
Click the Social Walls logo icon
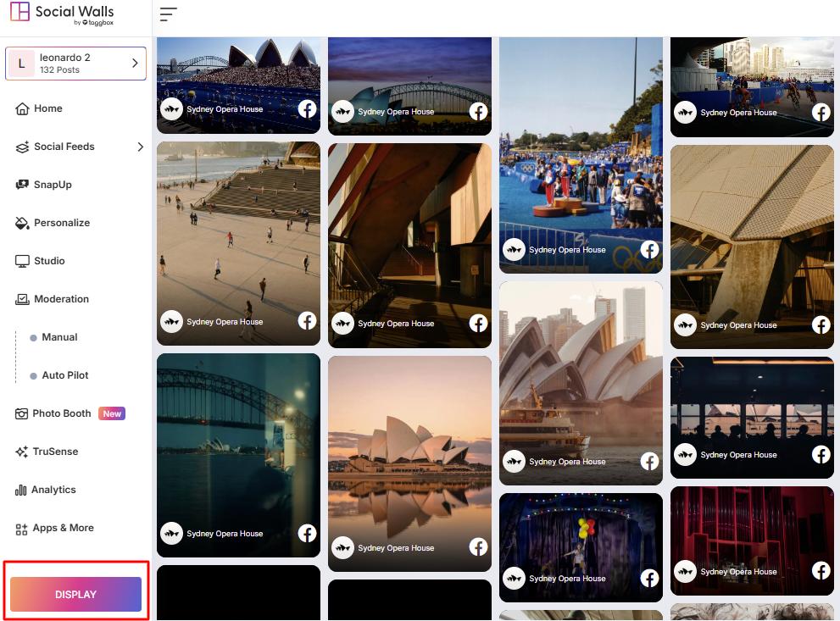[x=20, y=13]
